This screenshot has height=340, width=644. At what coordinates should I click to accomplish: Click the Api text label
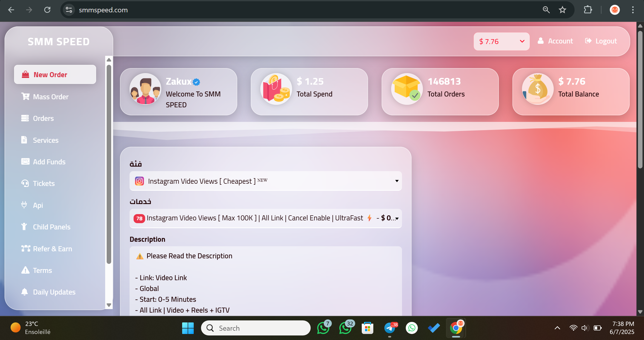tap(38, 205)
